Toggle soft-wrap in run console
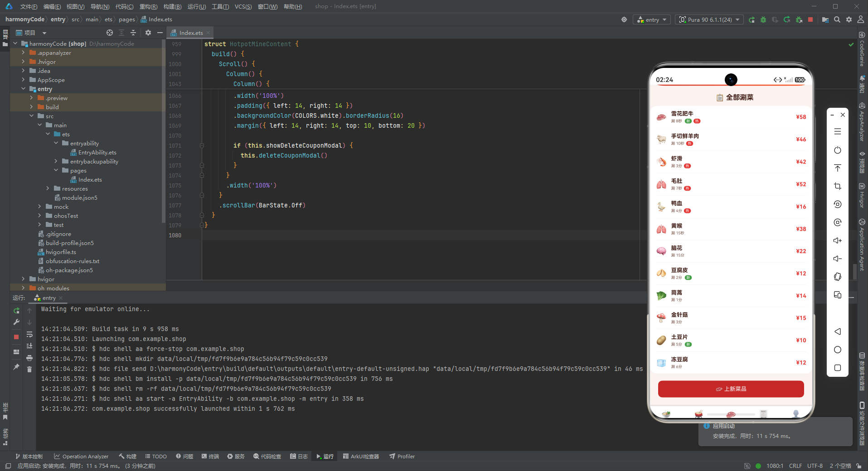 click(x=29, y=334)
